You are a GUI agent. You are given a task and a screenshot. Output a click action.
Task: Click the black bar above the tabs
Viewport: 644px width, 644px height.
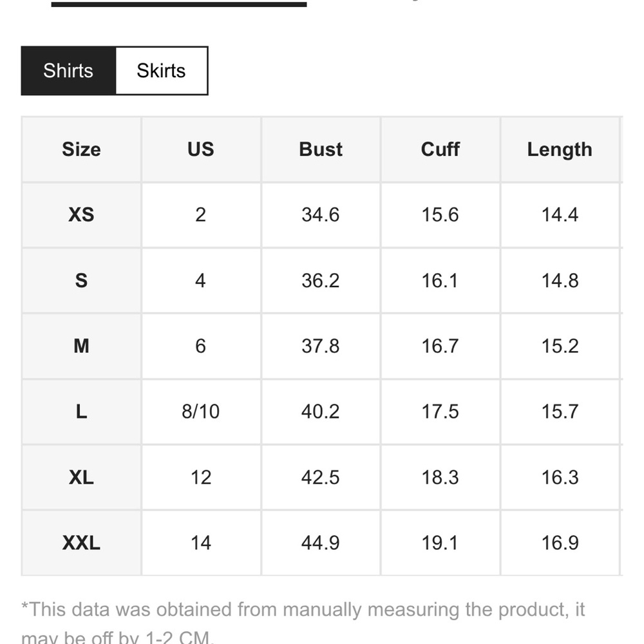[x=179, y=4]
